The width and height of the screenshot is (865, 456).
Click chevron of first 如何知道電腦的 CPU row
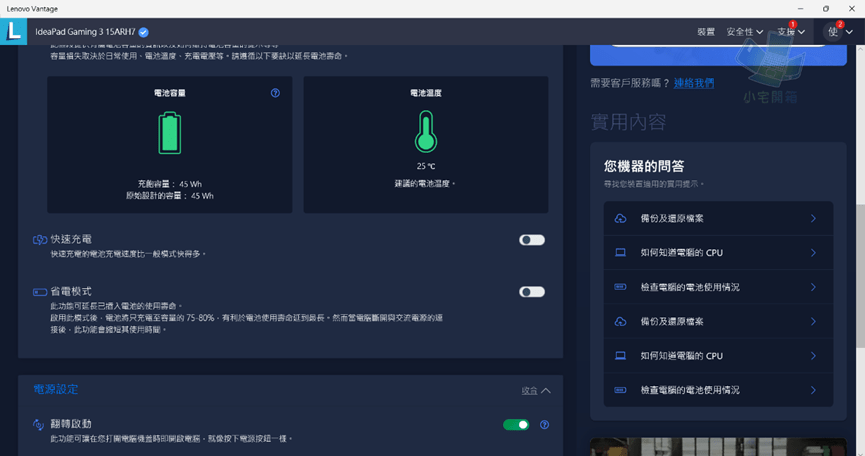[x=813, y=253]
